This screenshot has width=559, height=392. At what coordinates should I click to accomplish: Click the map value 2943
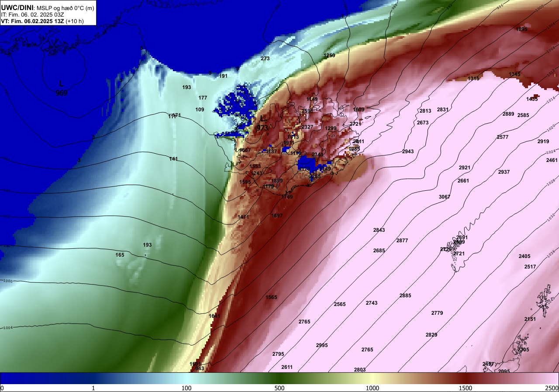[x=407, y=151]
